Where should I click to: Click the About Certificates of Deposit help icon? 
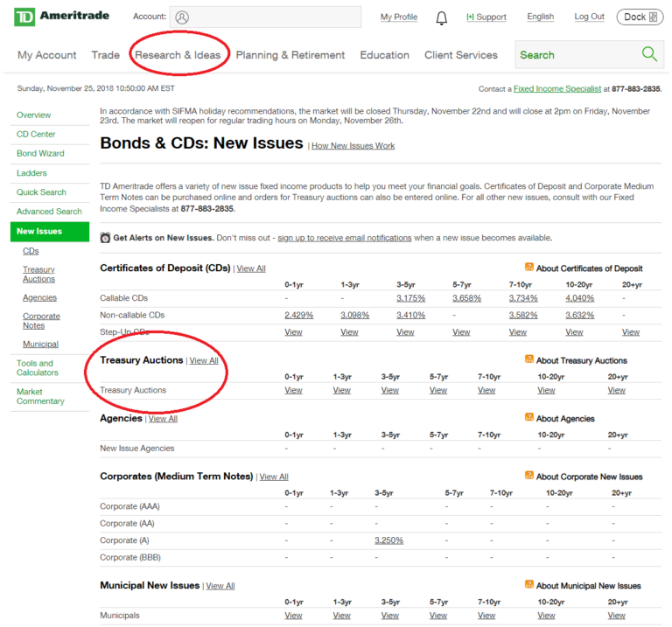pos(529,268)
